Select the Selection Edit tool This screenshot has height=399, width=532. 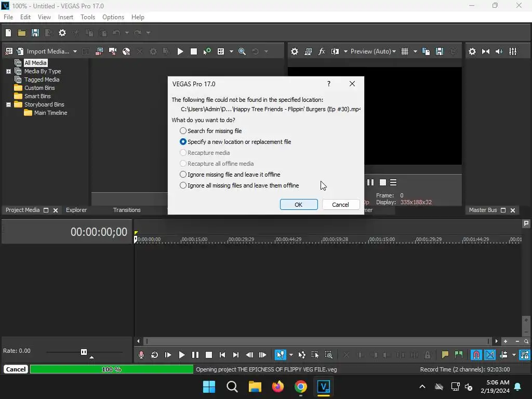pyautogui.click(x=315, y=355)
